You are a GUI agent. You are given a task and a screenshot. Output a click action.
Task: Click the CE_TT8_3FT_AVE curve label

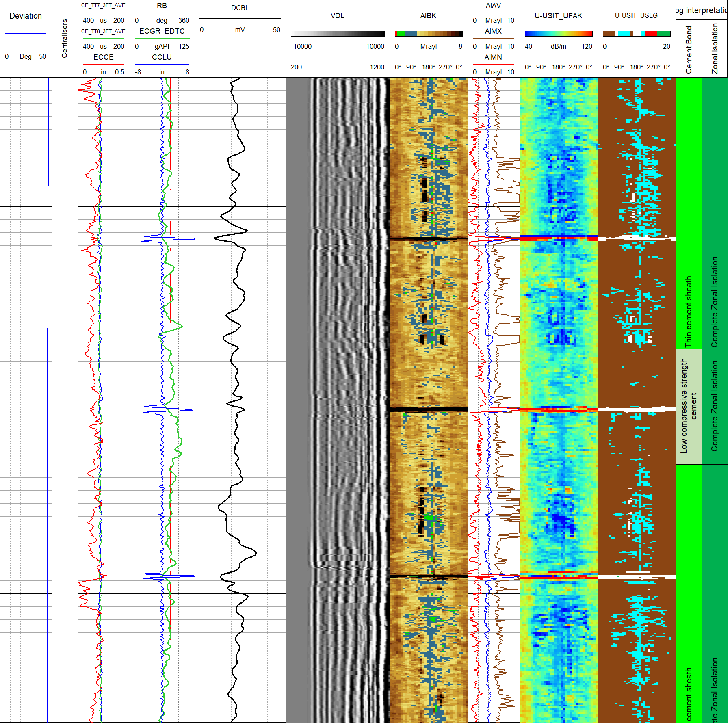click(103, 32)
